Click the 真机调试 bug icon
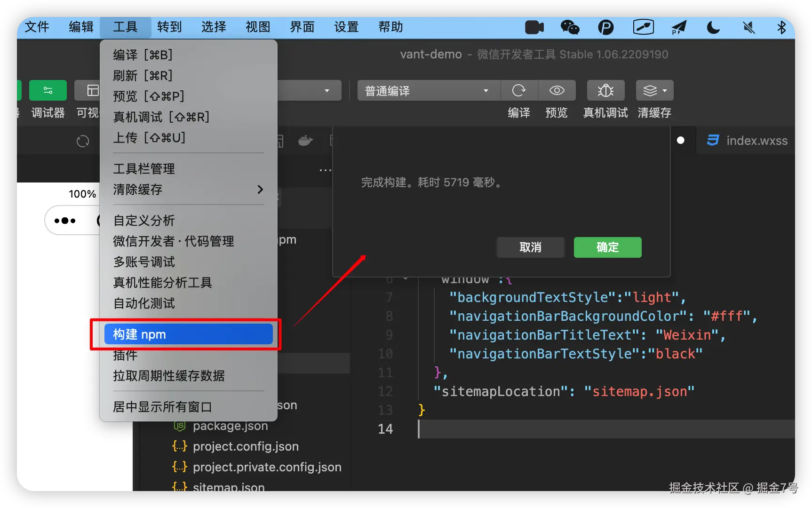The width and height of the screenshot is (812, 508). coord(605,91)
